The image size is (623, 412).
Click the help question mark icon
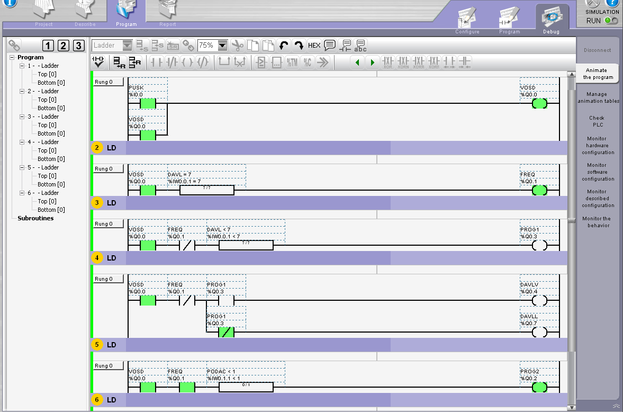[x=614, y=2]
